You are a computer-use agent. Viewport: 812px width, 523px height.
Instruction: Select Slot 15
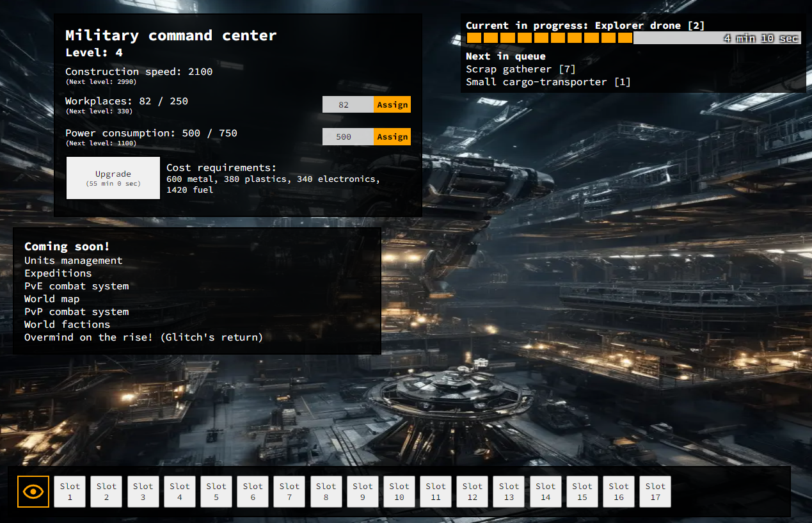pos(582,492)
